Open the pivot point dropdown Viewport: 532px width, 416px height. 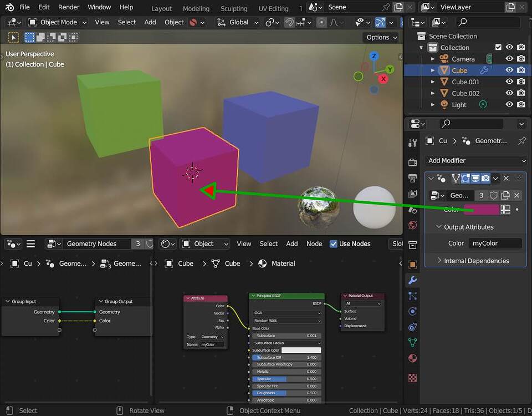272,22
